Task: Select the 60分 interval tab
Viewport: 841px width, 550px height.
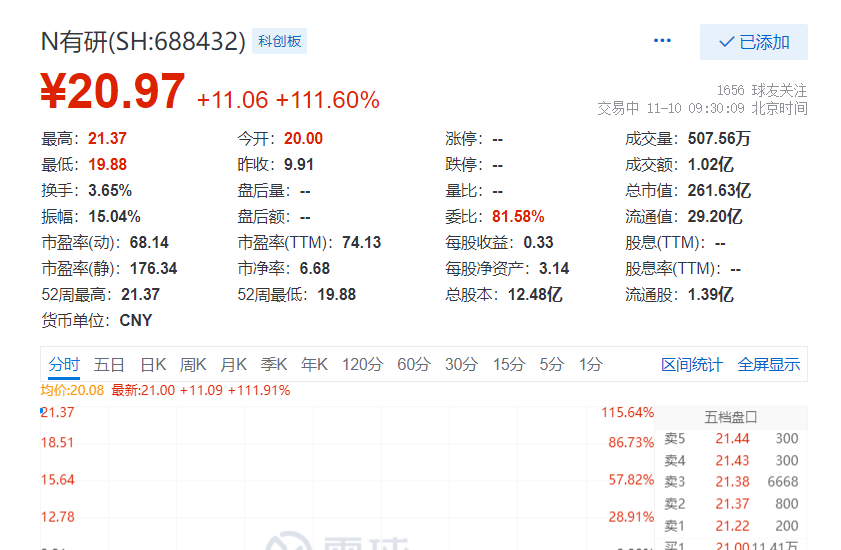Action: 414,365
